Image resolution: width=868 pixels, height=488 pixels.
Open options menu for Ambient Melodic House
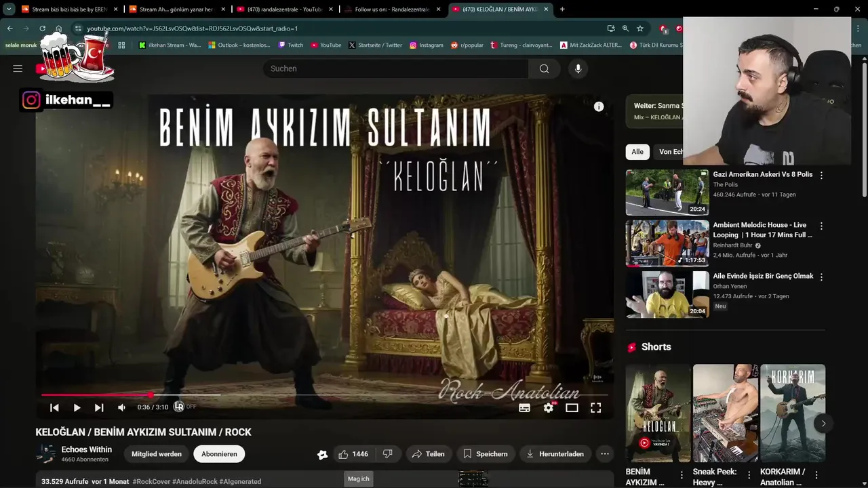click(821, 226)
